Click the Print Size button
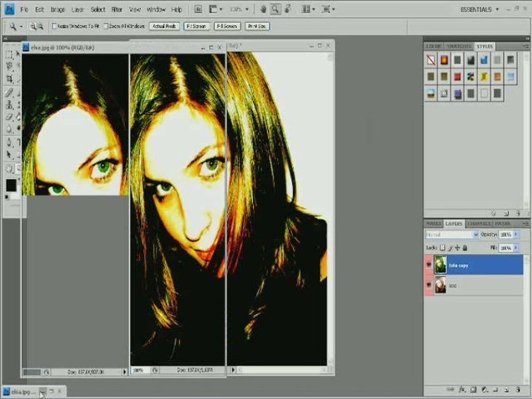The height and width of the screenshot is (399, 532). [x=257, y=26]
